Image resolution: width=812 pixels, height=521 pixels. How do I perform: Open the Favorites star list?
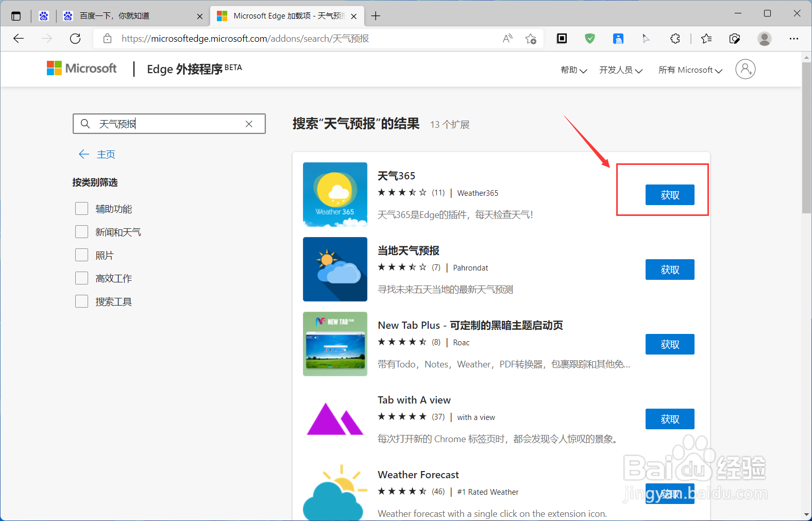coord(706,39)
